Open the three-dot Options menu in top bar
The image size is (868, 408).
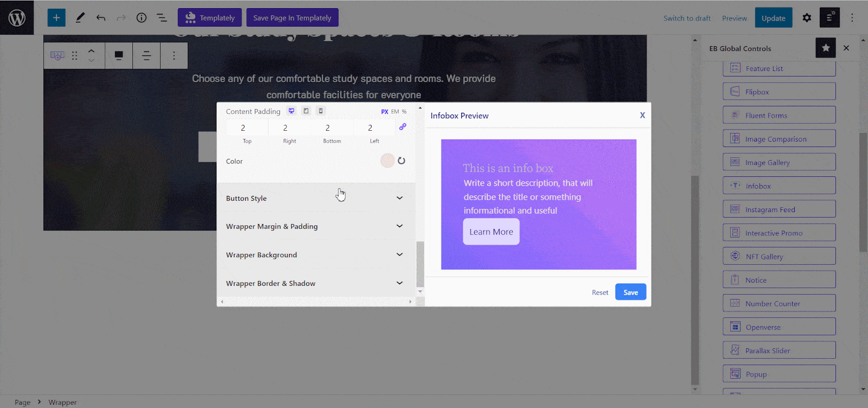[852, 18]
